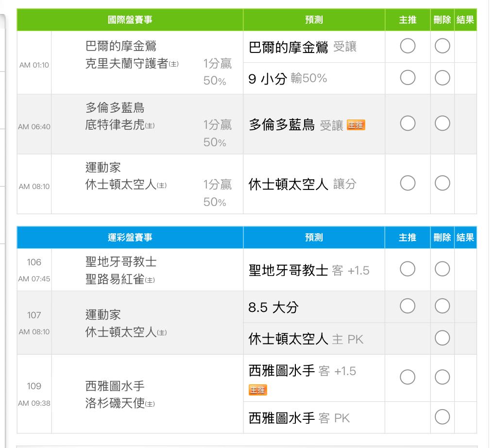
Task: Click team name 聖路易紅雀
Action: point(115,279)
